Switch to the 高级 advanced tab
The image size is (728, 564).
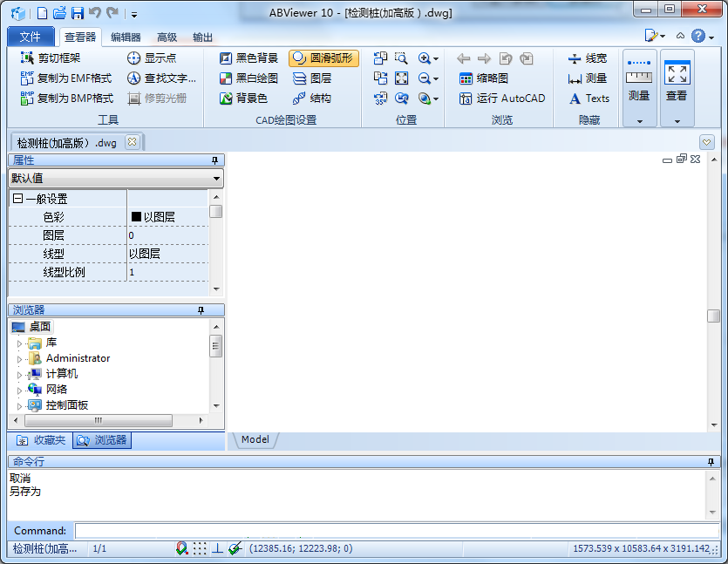[x=167, y=37]
